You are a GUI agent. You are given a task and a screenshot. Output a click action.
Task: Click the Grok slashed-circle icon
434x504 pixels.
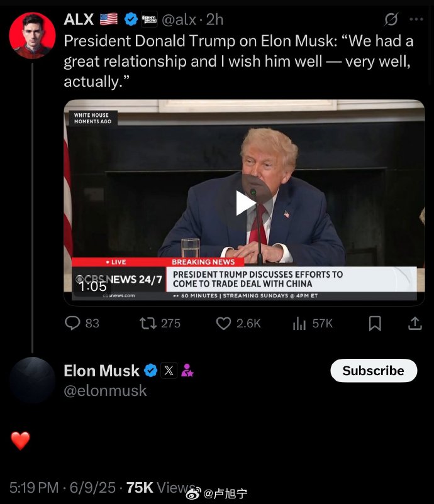click(391, 20)
